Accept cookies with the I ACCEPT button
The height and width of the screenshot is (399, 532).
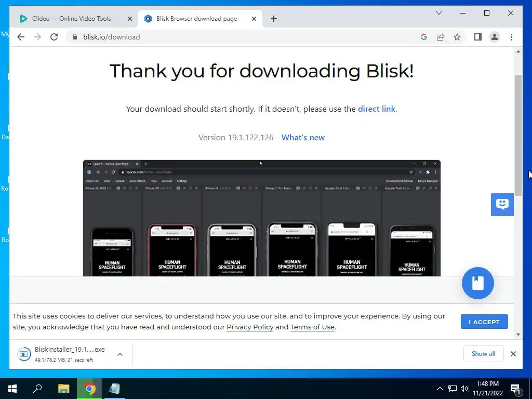484,322
